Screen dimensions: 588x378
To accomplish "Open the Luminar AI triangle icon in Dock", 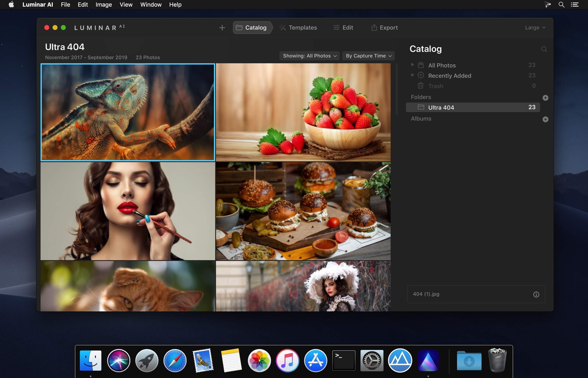I will pyautogui.click(x=428, y=361).
